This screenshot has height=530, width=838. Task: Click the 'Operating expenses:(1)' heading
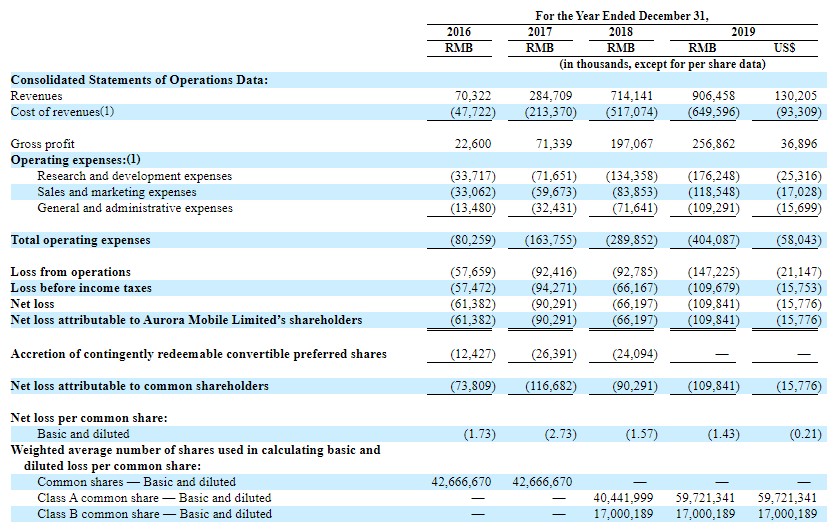[x=75, y=160]
